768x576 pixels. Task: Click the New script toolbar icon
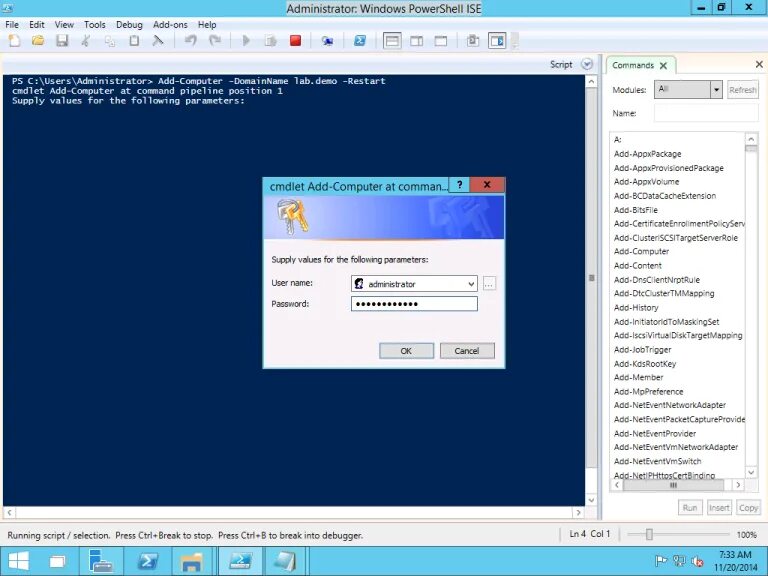click(15, 41)
